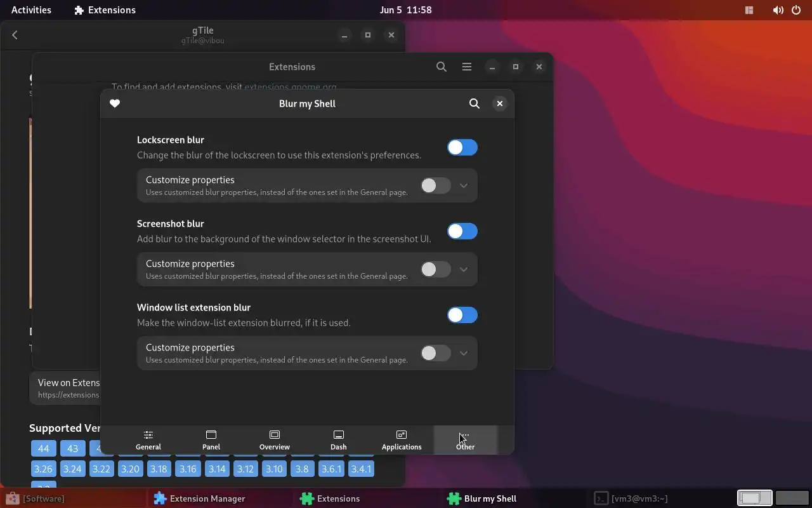
Task: Click version 3.16 badge
Action: (x=188, y=469)
